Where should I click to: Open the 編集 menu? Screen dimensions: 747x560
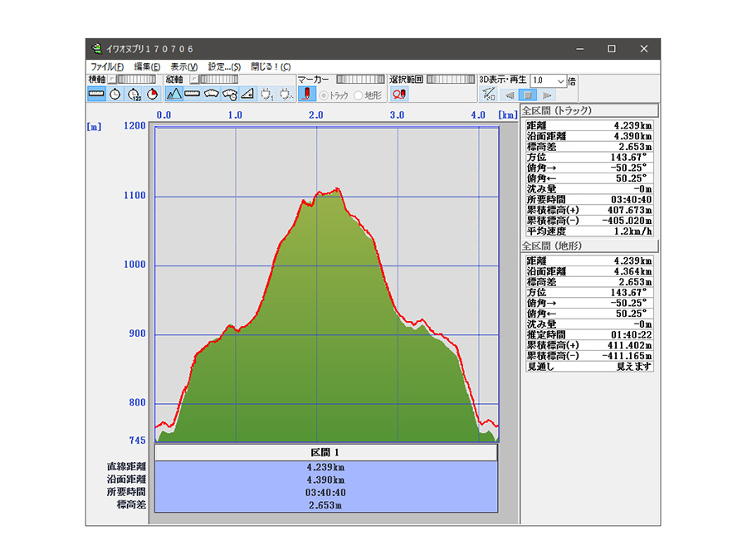click(x=147, y=66)
